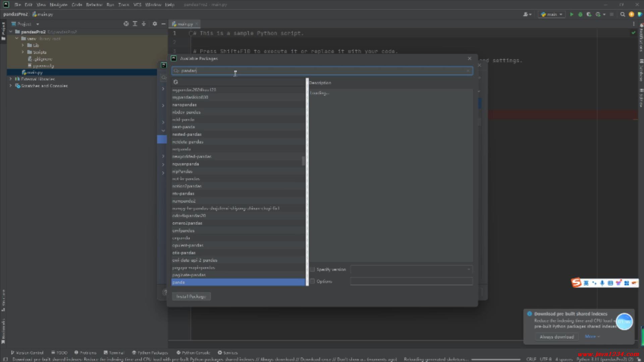644x362 pixels.
Task: Open the main run configuration dropdown
Action: coord(552,14)
